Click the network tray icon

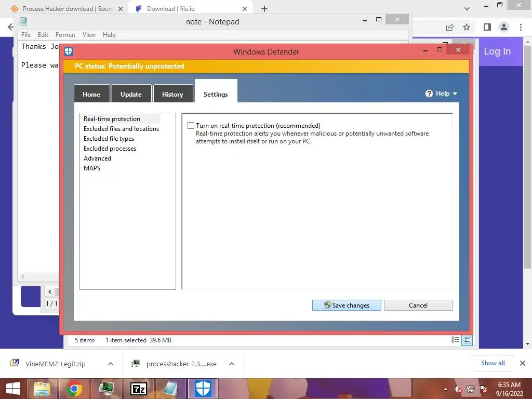click(x=471, y=389)
